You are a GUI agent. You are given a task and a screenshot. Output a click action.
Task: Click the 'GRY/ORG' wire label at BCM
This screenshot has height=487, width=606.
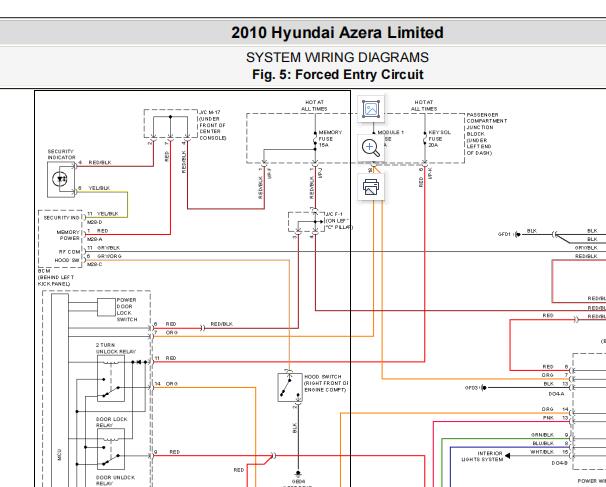pyautogui.click(x=109, y=256)
